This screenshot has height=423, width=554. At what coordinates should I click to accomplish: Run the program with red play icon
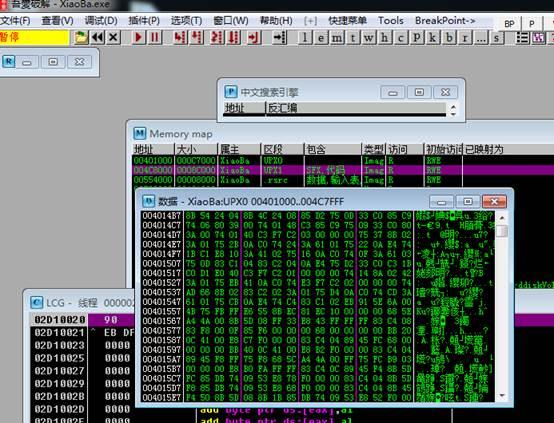[138, 37]
